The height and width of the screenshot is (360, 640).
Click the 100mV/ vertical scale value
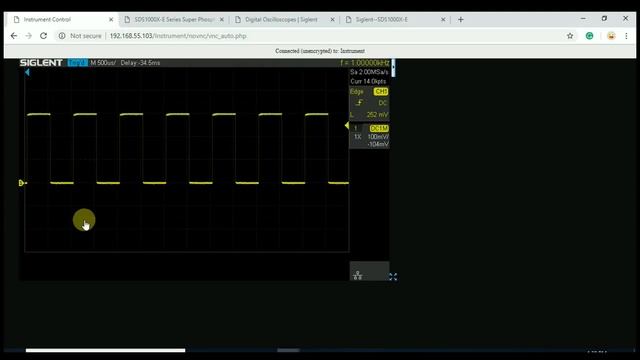[378, 137]
